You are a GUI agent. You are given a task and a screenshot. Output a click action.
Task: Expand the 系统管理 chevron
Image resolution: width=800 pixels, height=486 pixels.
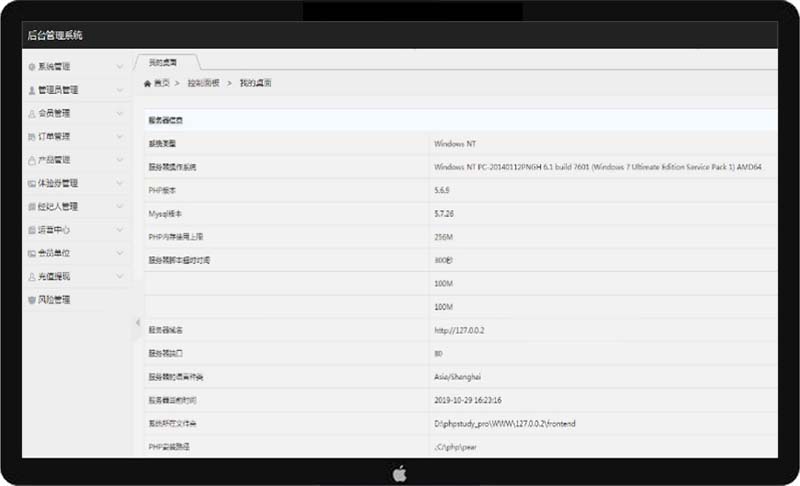[x=119, y=67]
